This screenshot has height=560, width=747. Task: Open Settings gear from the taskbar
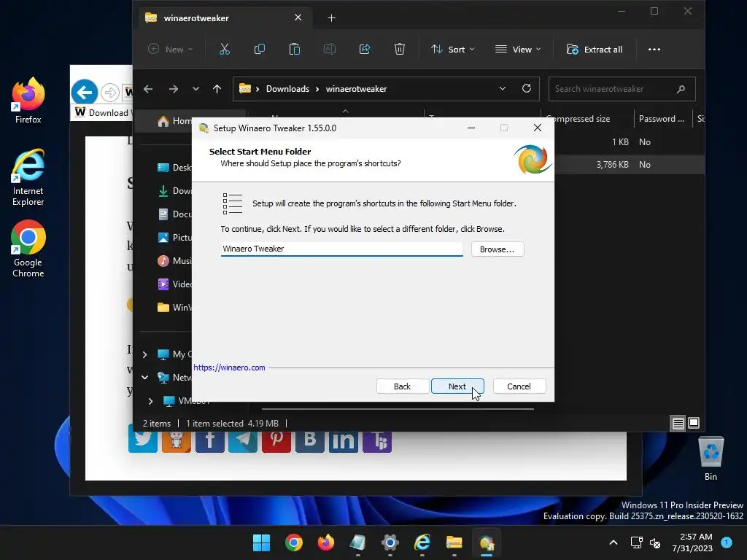[390, 542]
